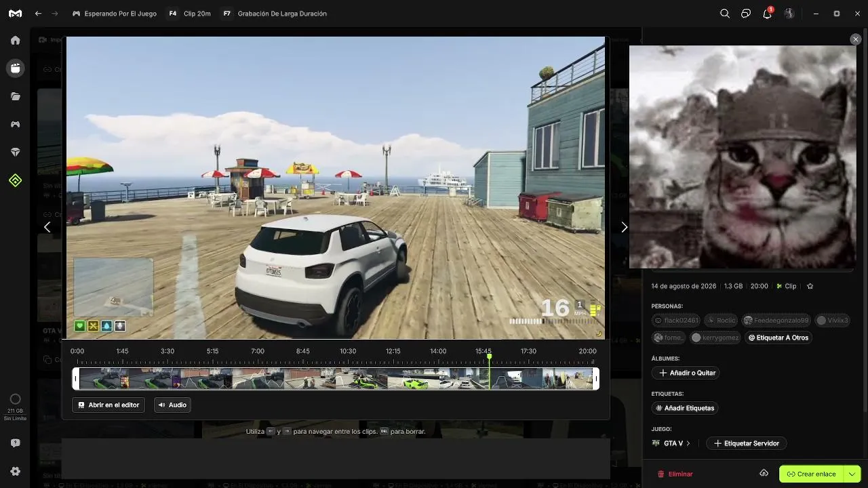Click Añadir Etiquetas to add tags

coord(685,408)
